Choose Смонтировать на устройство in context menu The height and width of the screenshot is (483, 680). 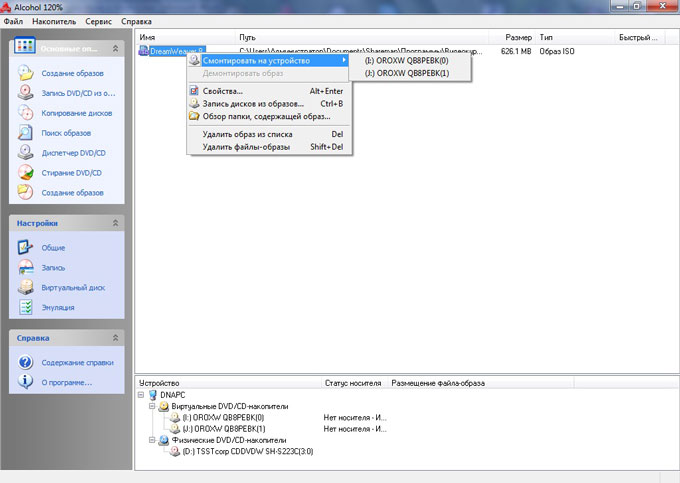pyautogui.click(x=268, y=61)
